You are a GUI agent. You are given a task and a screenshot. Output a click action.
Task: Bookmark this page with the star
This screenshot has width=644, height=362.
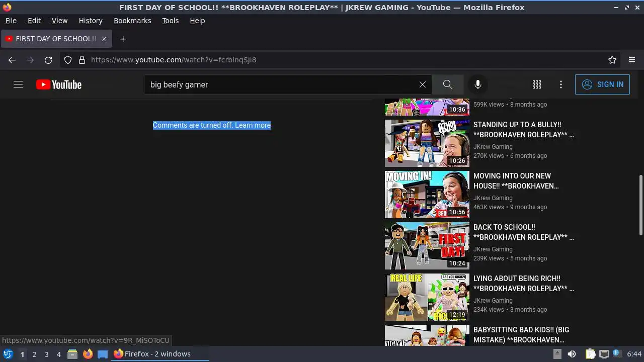(x=612, y=60)
